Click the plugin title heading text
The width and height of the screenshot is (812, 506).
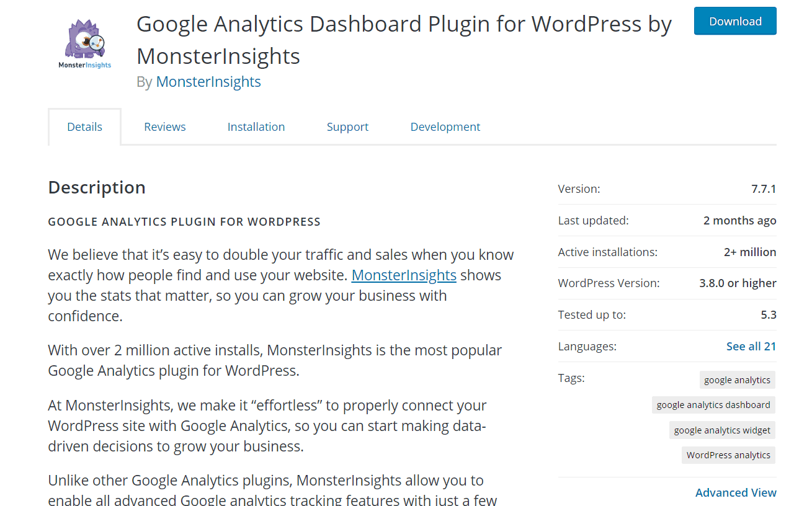(x=404, y=40)
